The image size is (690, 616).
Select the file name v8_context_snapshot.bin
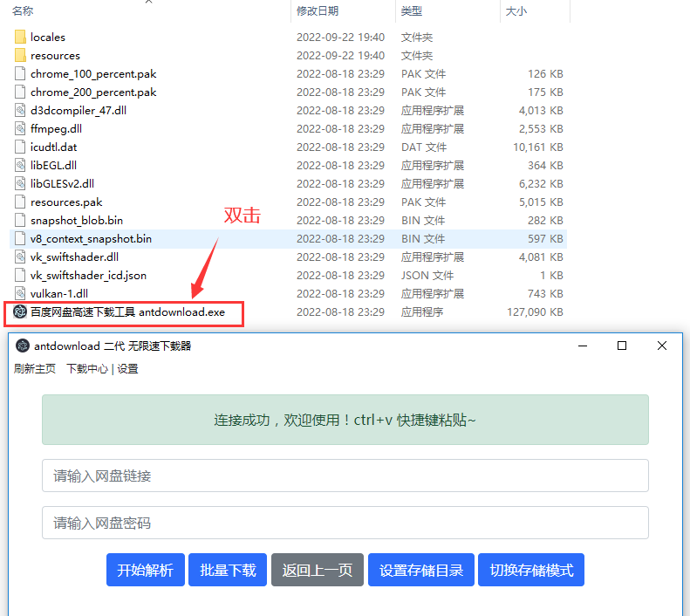pyautogui.click(x=91, y=238)
